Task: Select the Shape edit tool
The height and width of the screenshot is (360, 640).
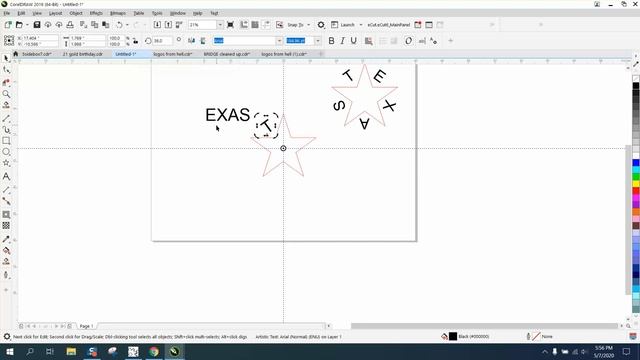Action: point(6,70)
